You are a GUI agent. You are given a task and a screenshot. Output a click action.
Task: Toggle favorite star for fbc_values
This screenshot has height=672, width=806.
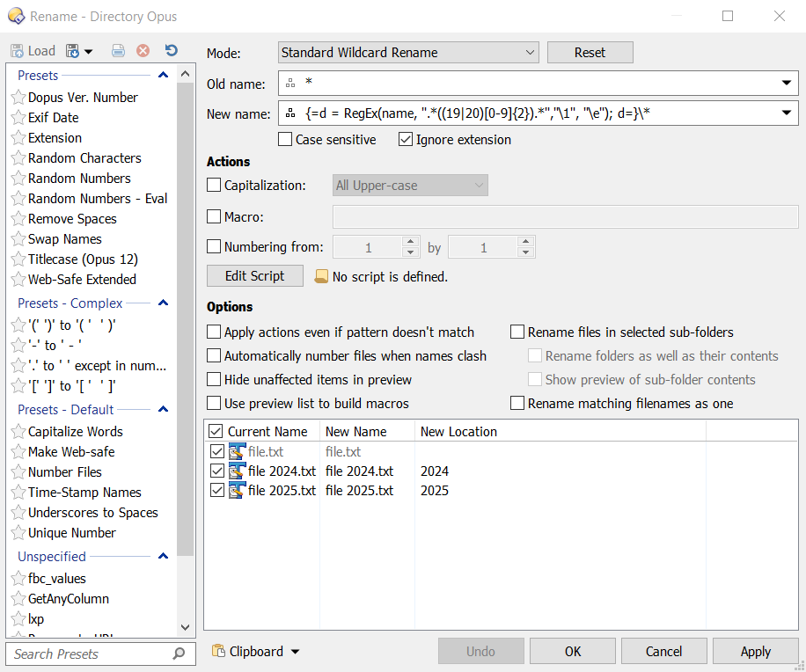pyautogui.click(x=18, y=579)
